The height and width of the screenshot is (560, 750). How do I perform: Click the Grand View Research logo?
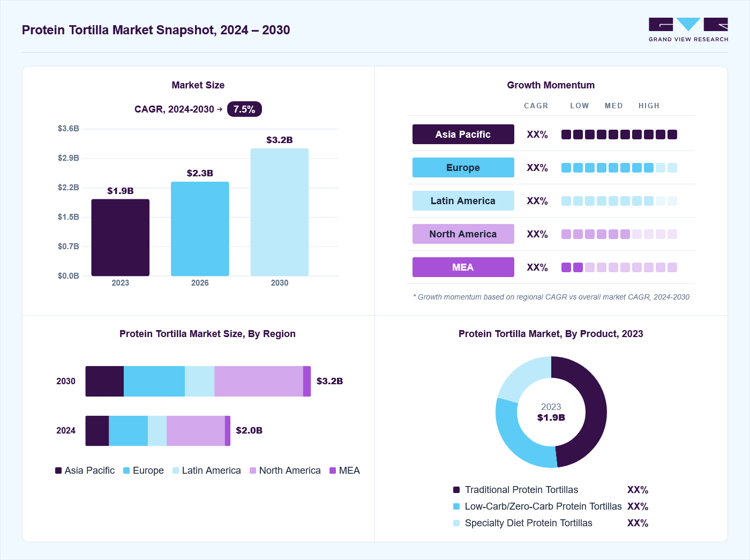click(688, 30)
